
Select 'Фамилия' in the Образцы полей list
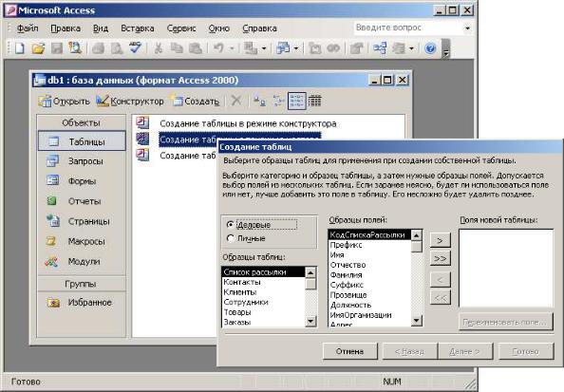(x=369, y=274)
